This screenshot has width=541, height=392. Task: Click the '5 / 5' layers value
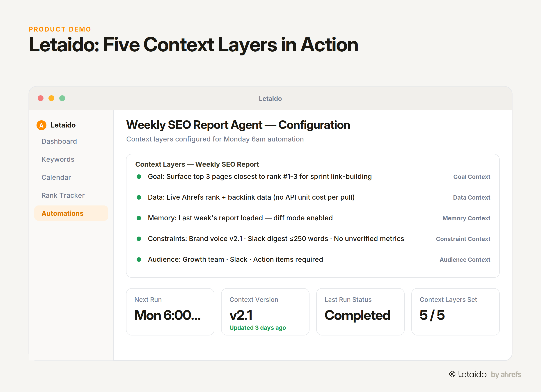point(432,315)
